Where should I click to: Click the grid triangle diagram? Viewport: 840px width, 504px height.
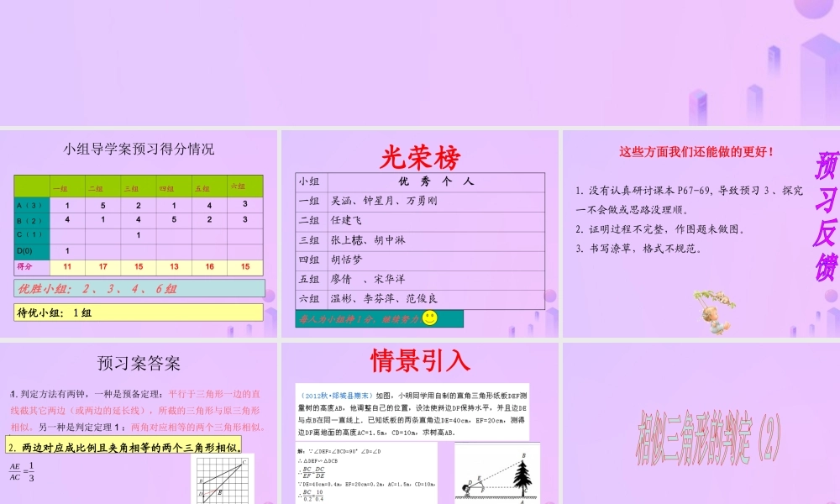click(x=223, y=480)
